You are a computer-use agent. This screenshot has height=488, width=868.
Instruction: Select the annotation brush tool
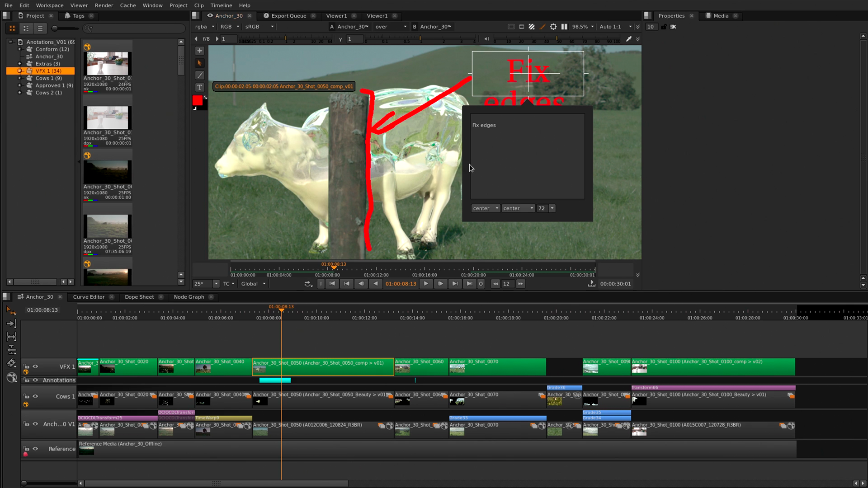click(x=199, y=75)
